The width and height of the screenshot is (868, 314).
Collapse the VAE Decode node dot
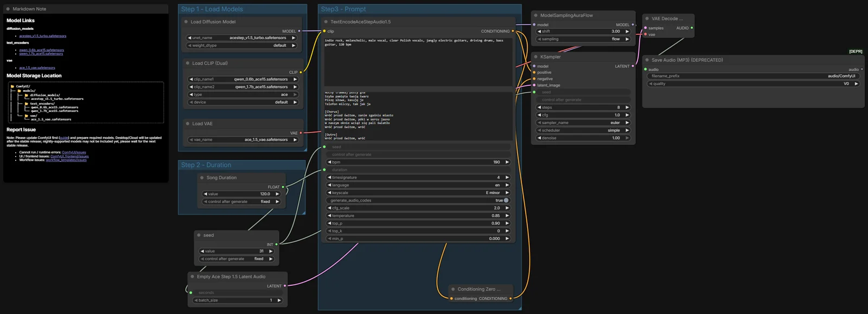[647, 18]
